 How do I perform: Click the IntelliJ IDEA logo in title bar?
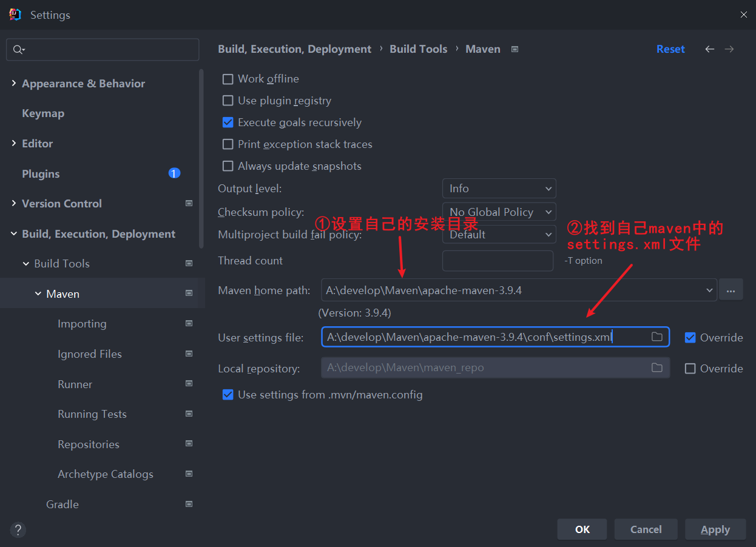[x=15, y=15]
